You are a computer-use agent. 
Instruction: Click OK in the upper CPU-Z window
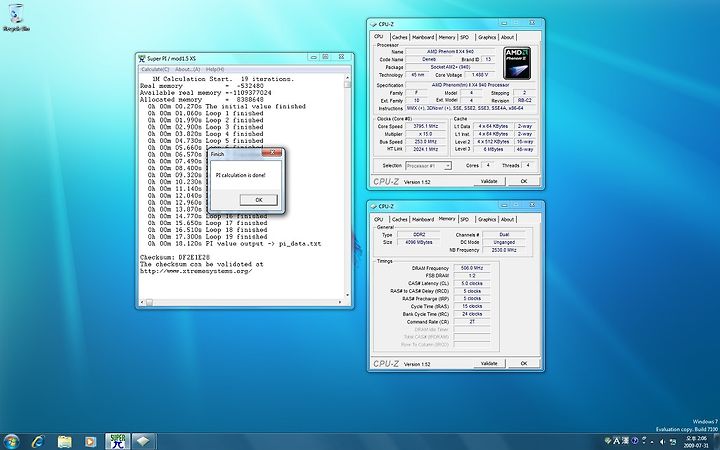point(524,181)
